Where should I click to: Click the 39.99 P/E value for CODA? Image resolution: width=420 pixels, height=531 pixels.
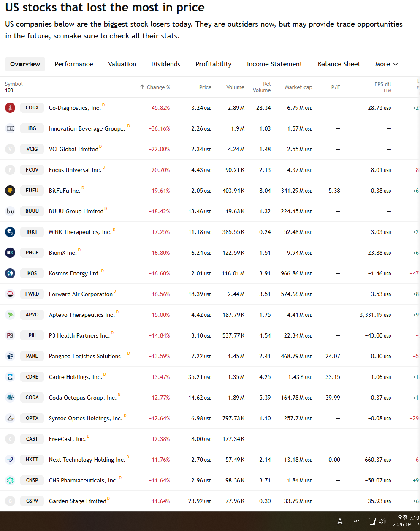point(333,398)
